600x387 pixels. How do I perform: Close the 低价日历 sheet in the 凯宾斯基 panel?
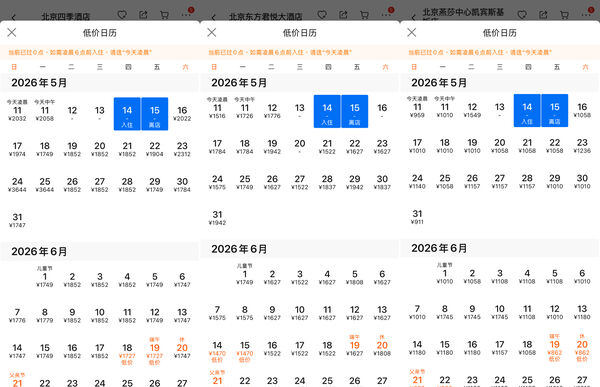pos(412,33)
